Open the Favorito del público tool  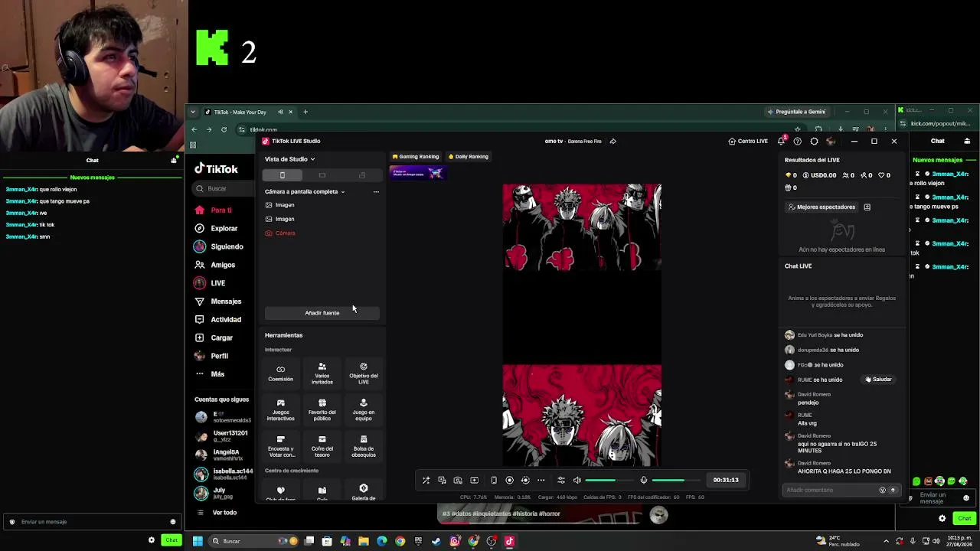[x=322, y=409]
